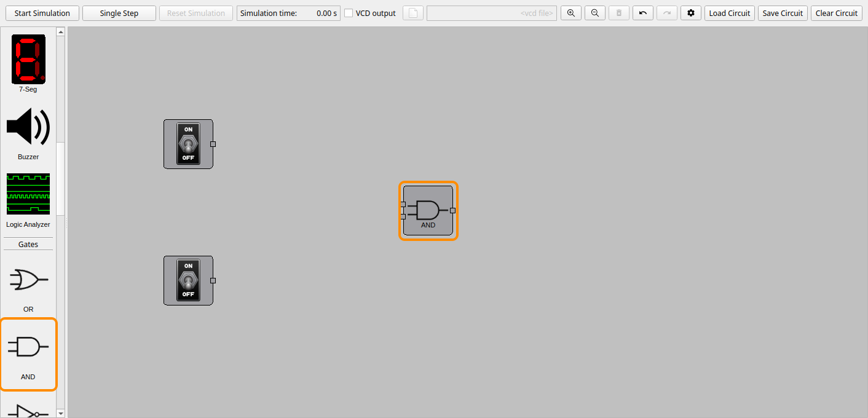
Task: Click the palette scrollbar up arrow
Action: [60, 32]
